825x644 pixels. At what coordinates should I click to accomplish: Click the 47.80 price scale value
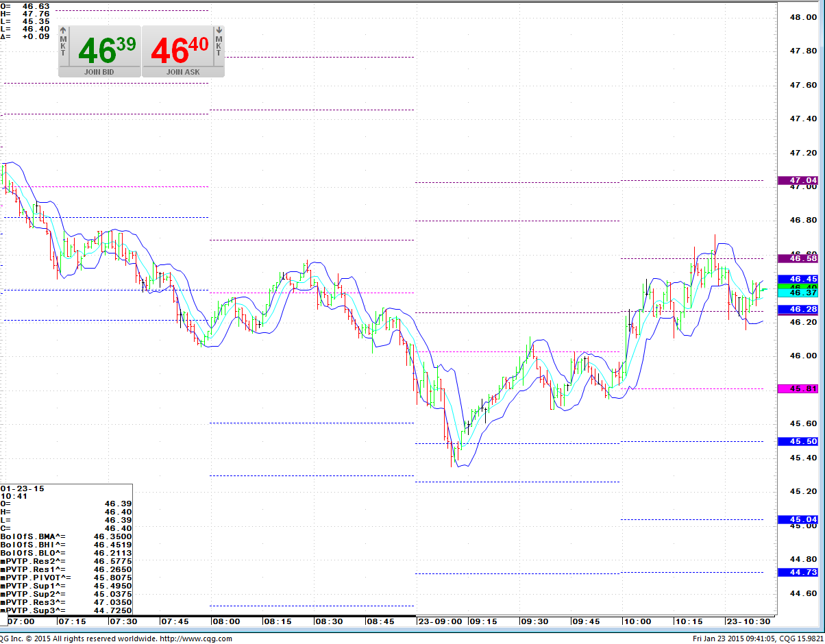click(803, 51)
